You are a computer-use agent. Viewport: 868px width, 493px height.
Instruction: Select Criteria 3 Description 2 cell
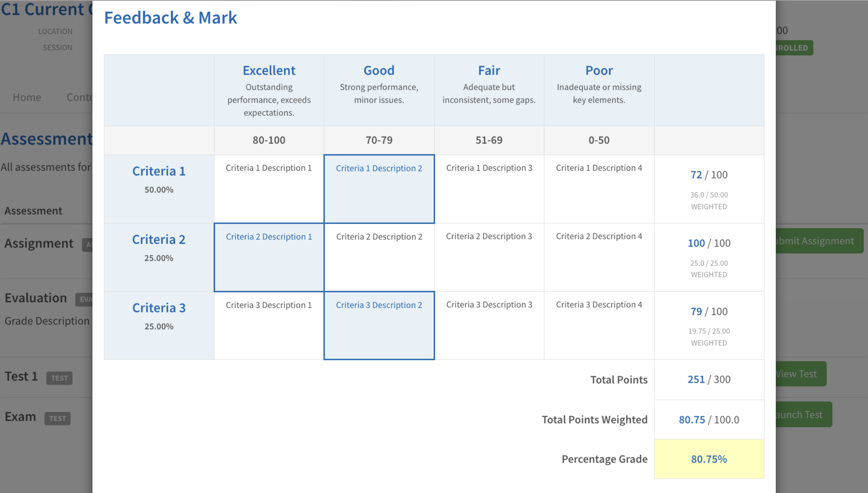[x=379, y=325]
